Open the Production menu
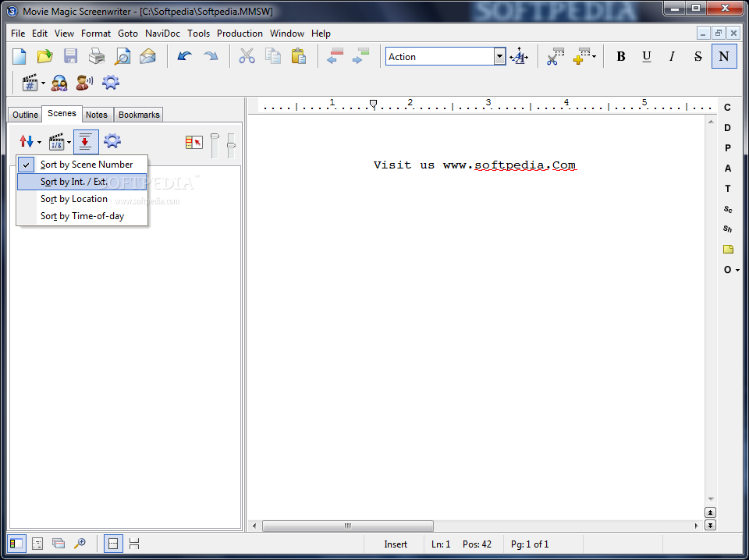The width and height of the screenshot is (749, 560). (240, 34)
